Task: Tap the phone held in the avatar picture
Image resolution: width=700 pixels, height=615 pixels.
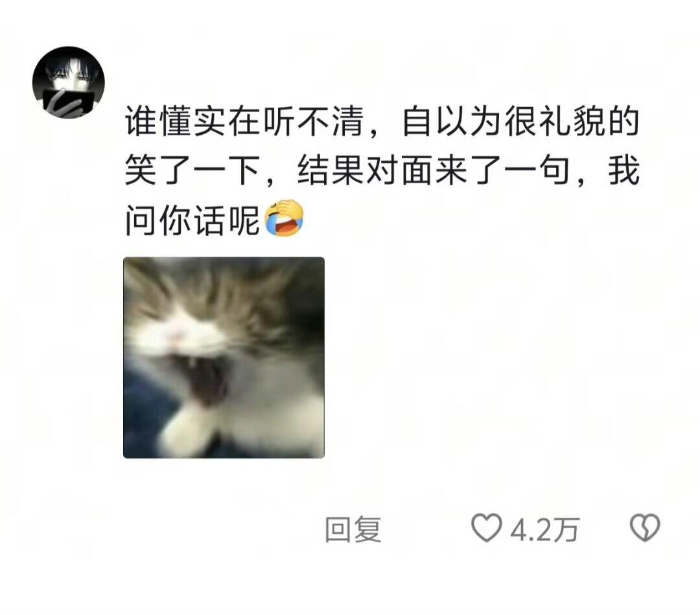Action: (x=68, y=100)
